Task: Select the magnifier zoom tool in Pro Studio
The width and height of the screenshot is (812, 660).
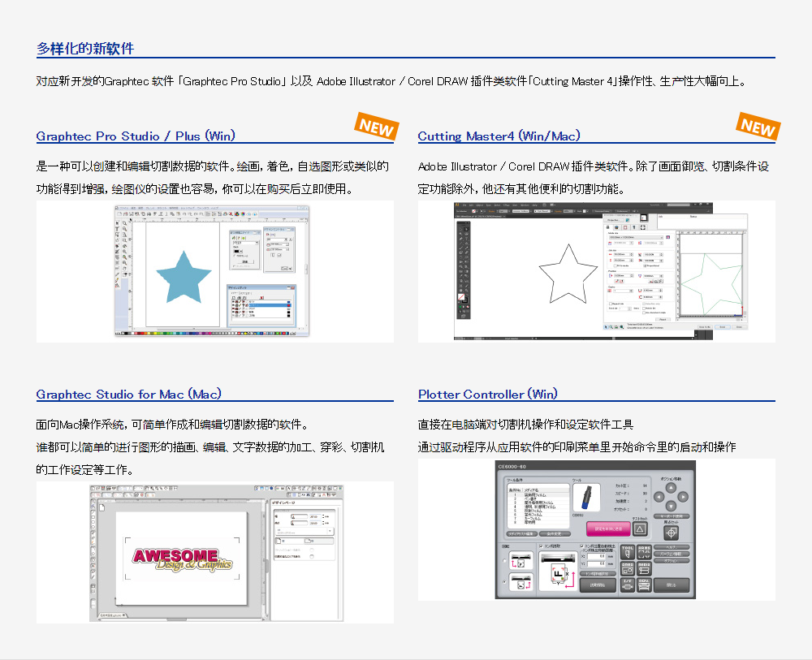Action: 124,223
